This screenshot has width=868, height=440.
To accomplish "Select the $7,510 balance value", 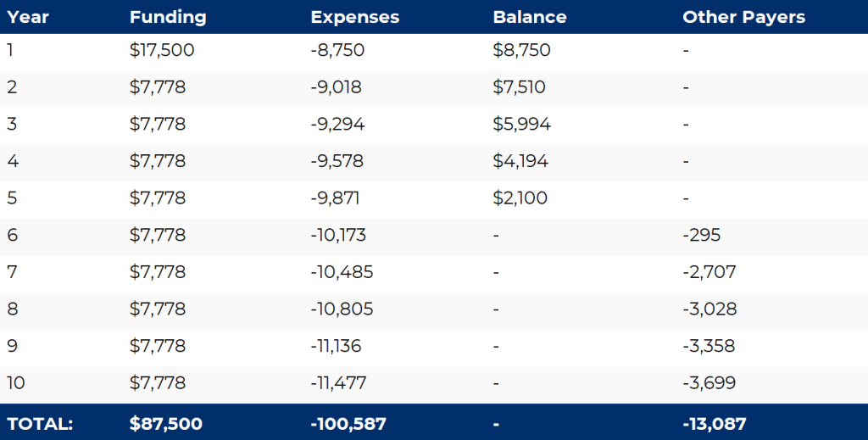I will 519,87.
